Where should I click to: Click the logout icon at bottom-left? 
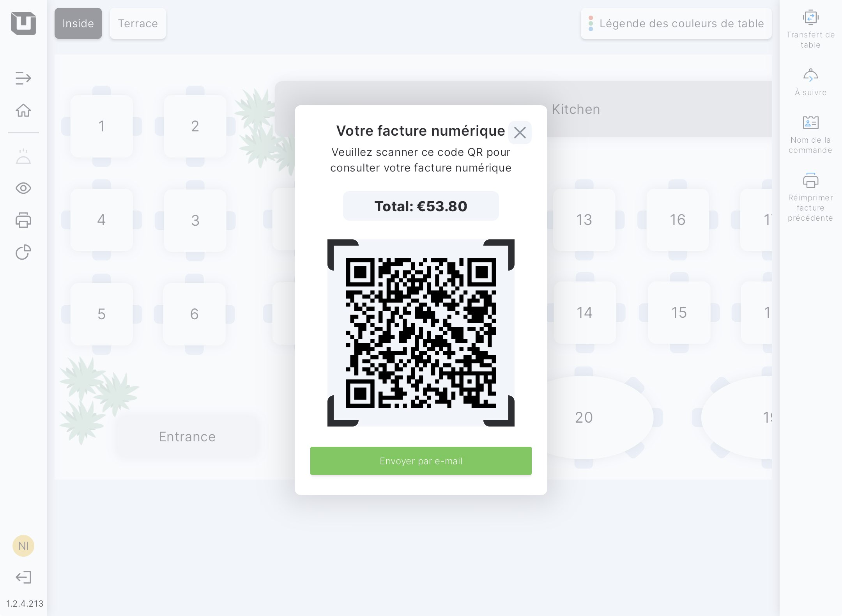[23, 577]
